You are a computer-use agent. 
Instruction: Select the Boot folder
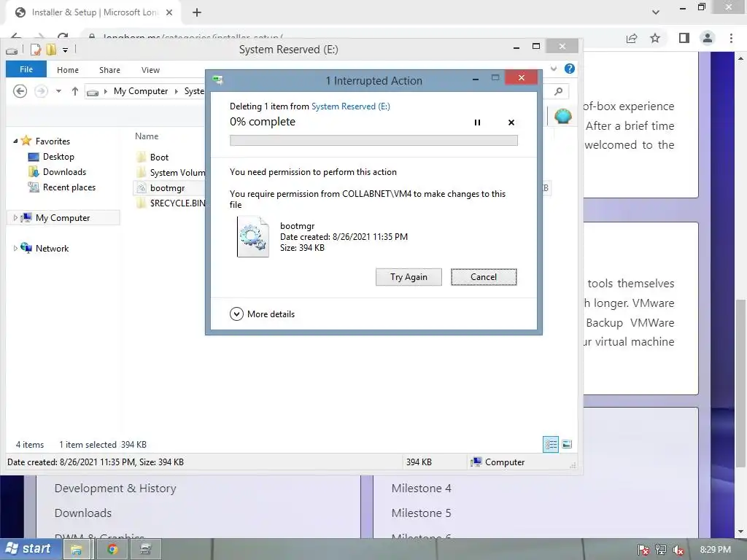pos(159,157)
